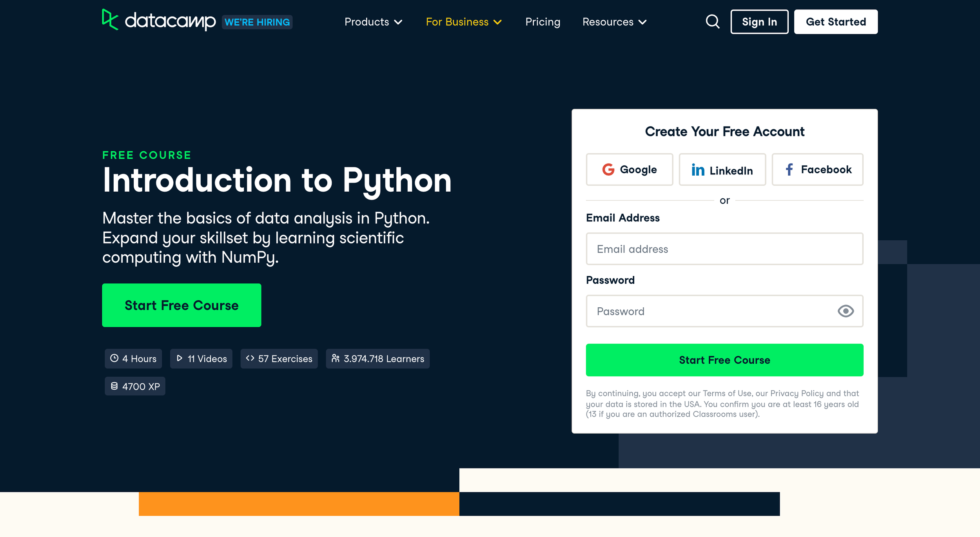
Task: Click the Google G logo icon
Action: pos(608,169)
